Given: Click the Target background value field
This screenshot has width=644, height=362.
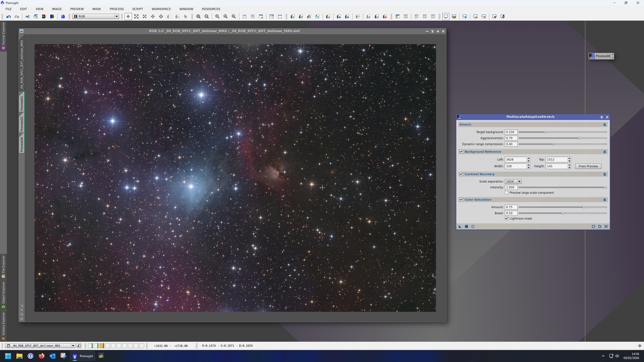Looking at the screenshot, I should point(511,132).
